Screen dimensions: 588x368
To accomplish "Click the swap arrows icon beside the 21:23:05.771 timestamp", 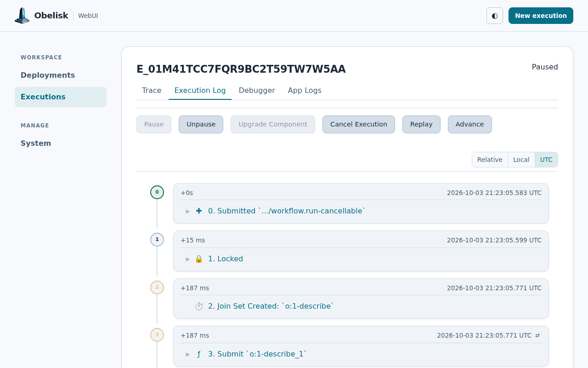I will tap(537, 335).
